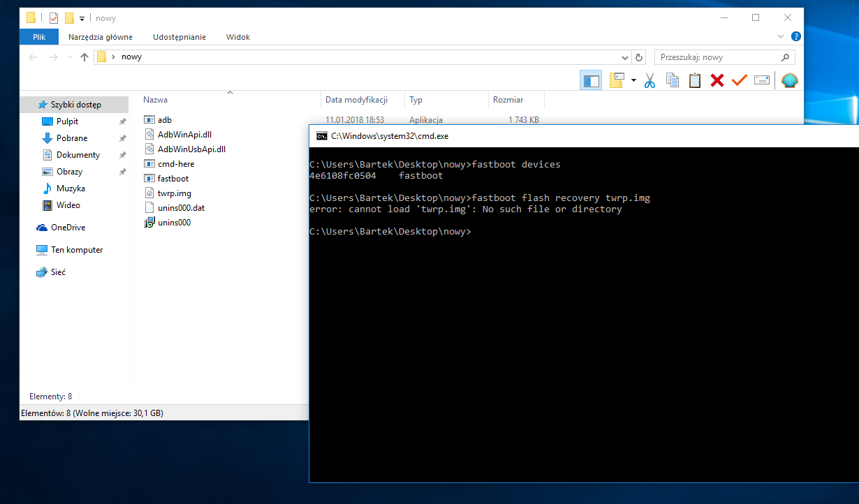Image resolution: width=859 pixels, height=504 pixels.
Task: Open the Udostępnianie ribbon tab
Action: click(x=179, y=37)
